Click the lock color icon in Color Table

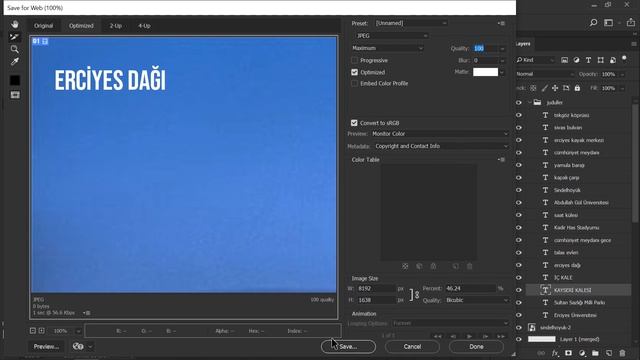(433, 266)
